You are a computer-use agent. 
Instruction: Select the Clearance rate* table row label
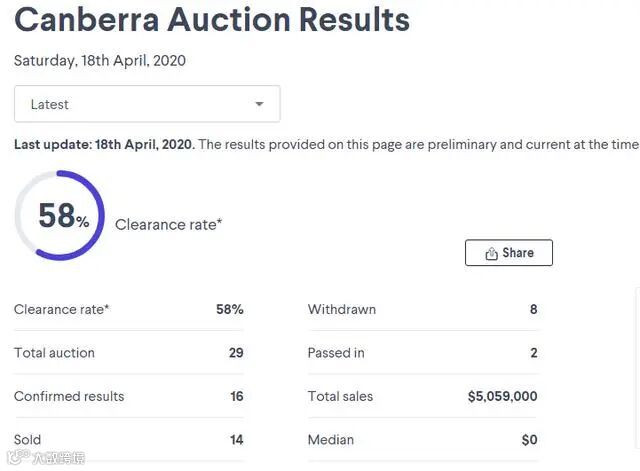click(62, 309)
